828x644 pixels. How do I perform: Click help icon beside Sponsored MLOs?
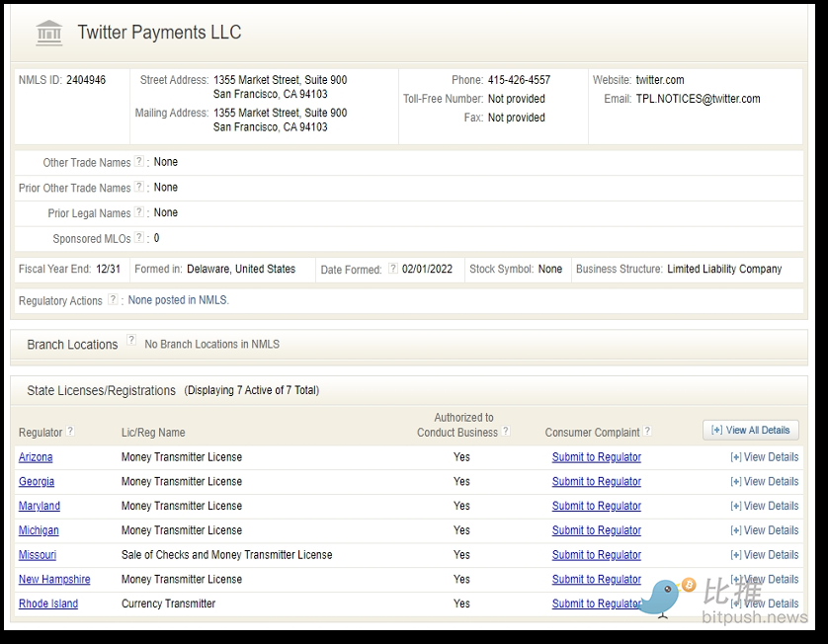point(139,238)
